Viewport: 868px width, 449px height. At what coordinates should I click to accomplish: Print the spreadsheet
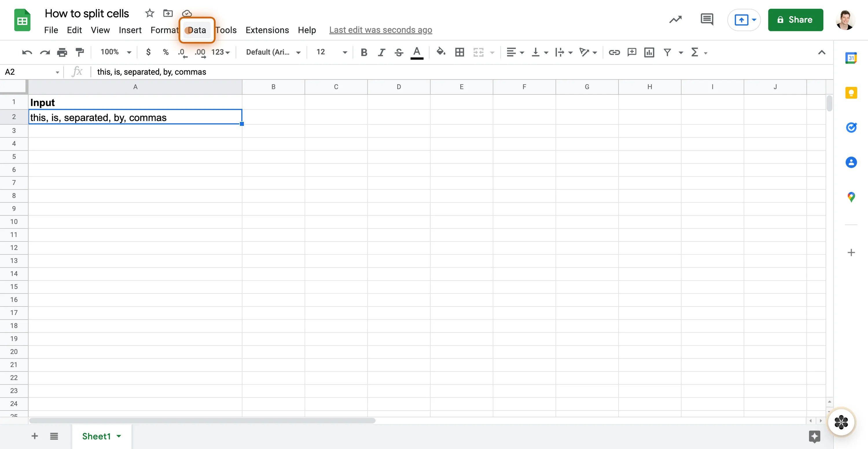click(62, 52)
